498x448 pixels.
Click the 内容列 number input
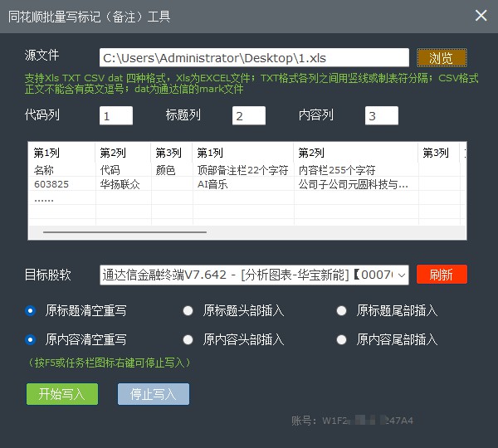tap(381, 116)
